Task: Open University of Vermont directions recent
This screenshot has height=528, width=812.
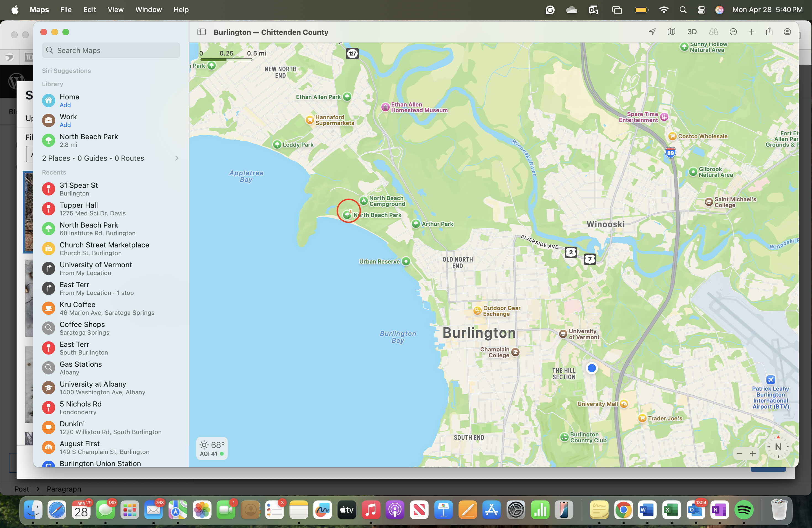Action: click(x=111, y=268)
